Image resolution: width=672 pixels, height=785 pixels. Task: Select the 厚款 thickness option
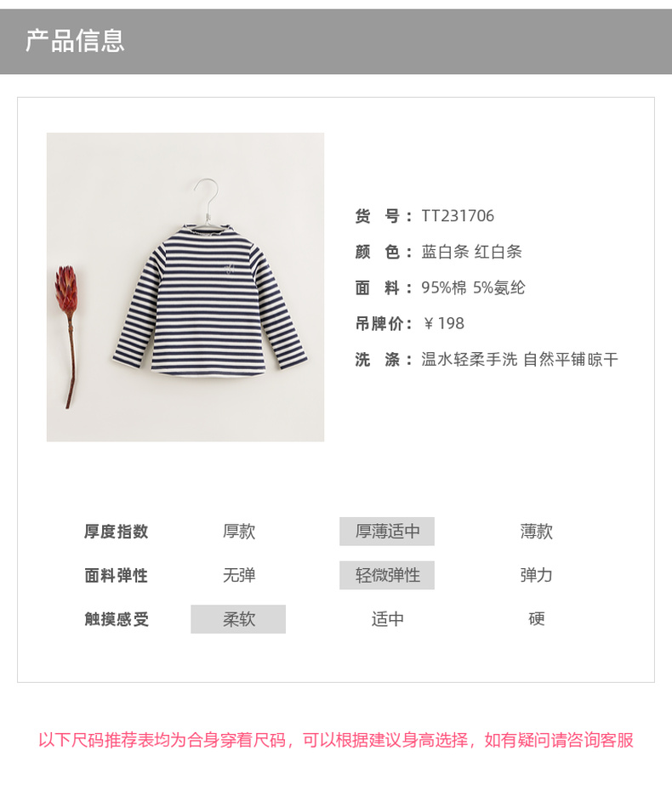click(x=239, y=532)
